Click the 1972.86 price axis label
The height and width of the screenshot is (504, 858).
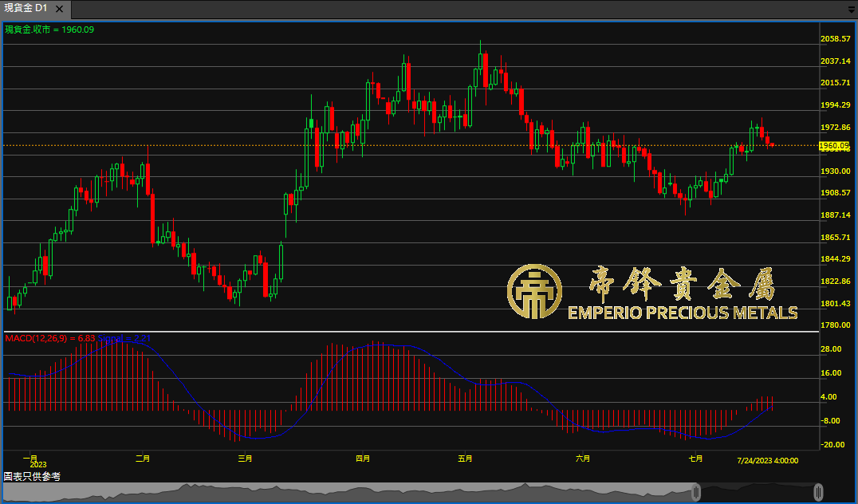coord(836,127)
